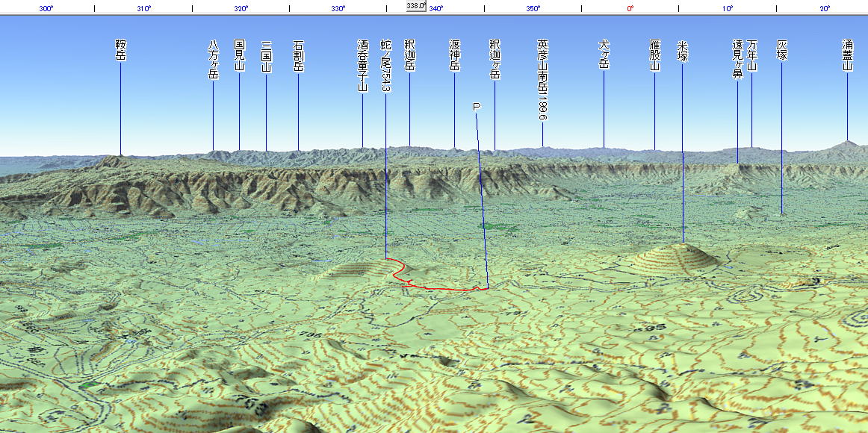
Task: Click the 酒呑童子山 label
Action: [x=362, y=65]
